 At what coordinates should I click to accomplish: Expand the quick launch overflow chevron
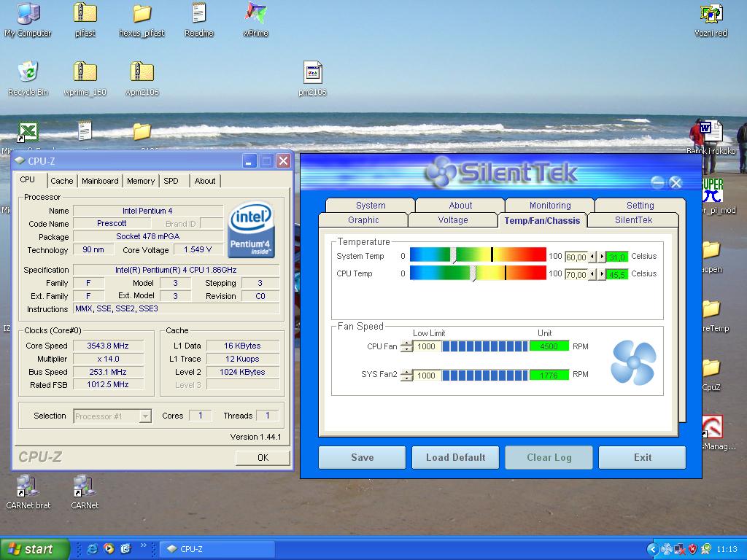144,545
